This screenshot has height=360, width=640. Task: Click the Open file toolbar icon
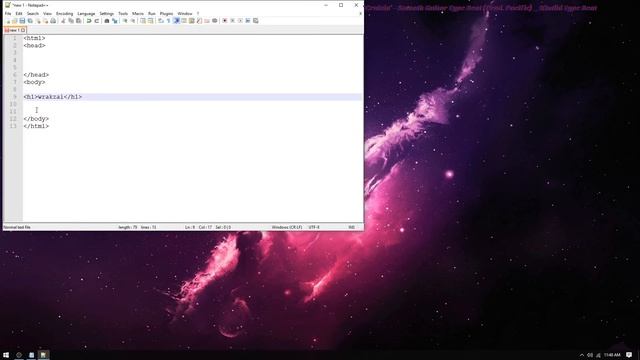[15, 21]
